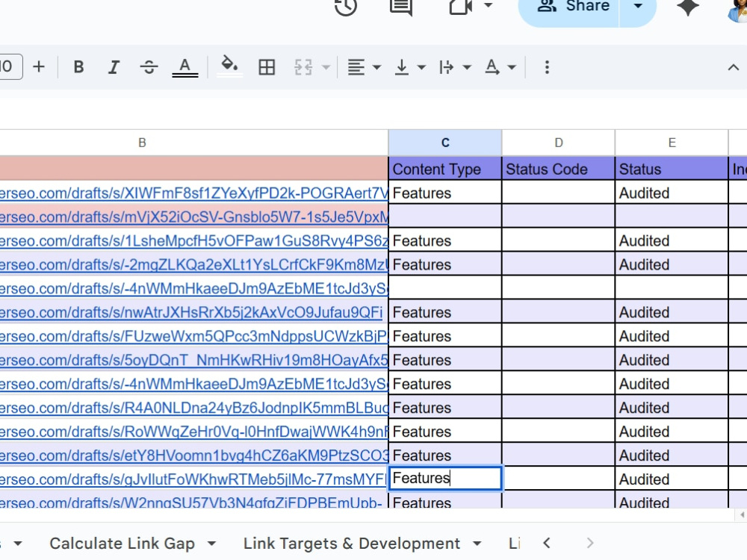Open the borders tool

click(x=267, y=67)
